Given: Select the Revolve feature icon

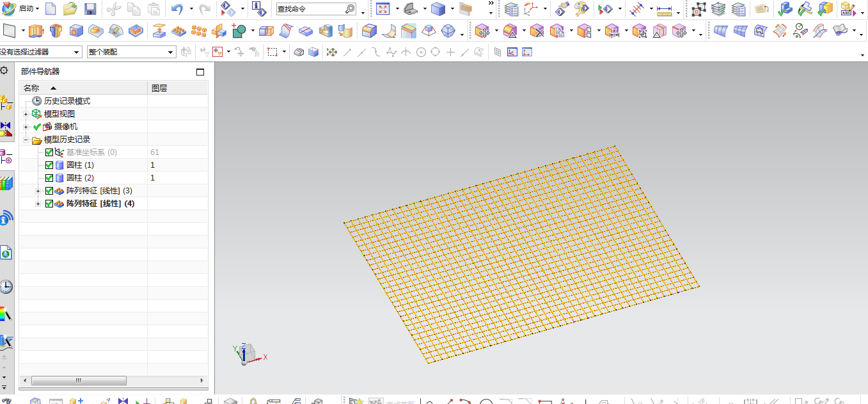Looking at the screenshot, I should click(x=56, y=30).
